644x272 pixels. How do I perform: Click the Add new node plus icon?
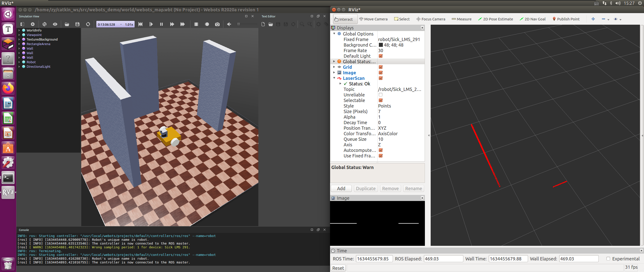pyautogui.click(x=33, y=24)
